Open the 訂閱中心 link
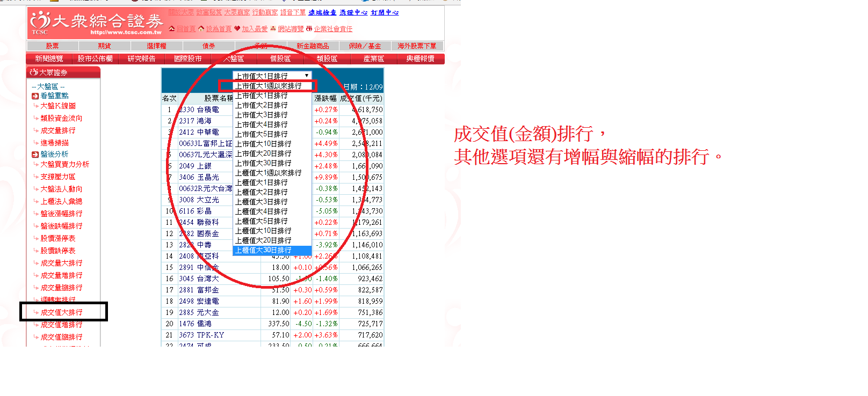The image size is (868, 396). pyautogui.click(x=385, y=12)
